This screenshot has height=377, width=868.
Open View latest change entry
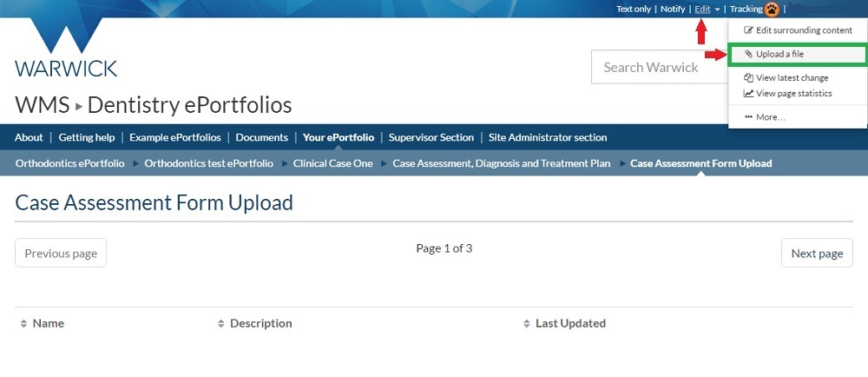(x=792, y=78)
